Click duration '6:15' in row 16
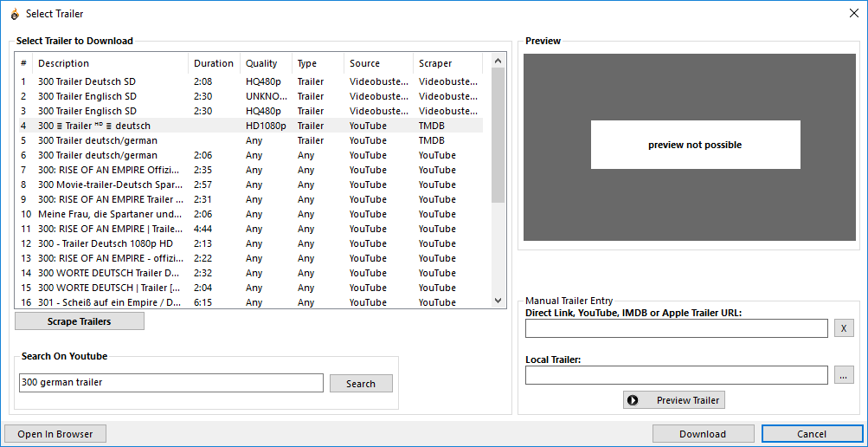This screenshot has width=868, height=447. [203, 302]
